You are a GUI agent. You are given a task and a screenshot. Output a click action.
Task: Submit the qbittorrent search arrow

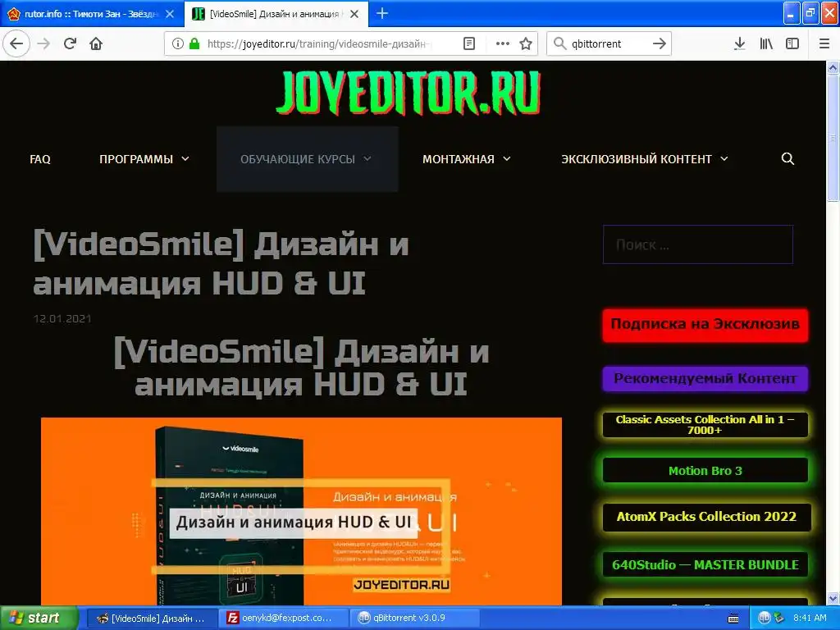click(x=660, y=43)
